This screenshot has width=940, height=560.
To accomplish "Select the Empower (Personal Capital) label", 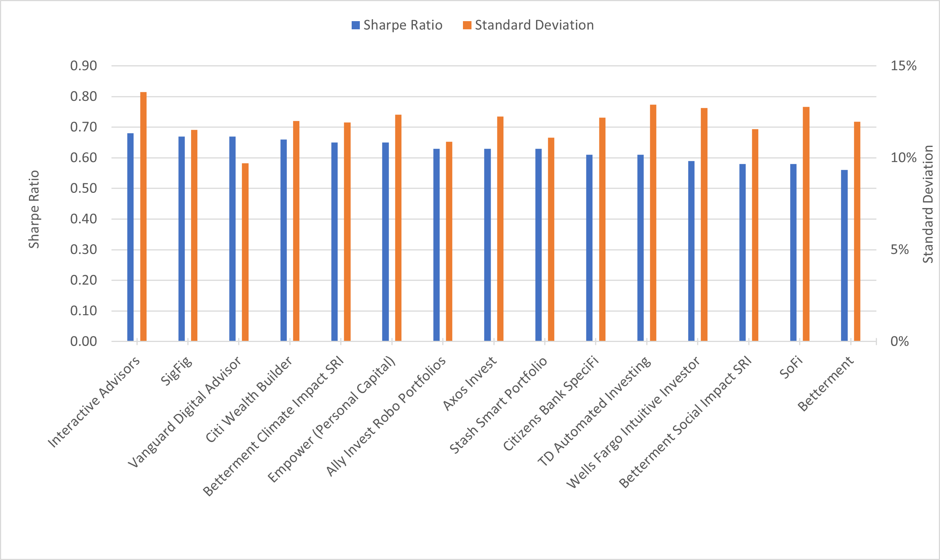I will [331, 419].
